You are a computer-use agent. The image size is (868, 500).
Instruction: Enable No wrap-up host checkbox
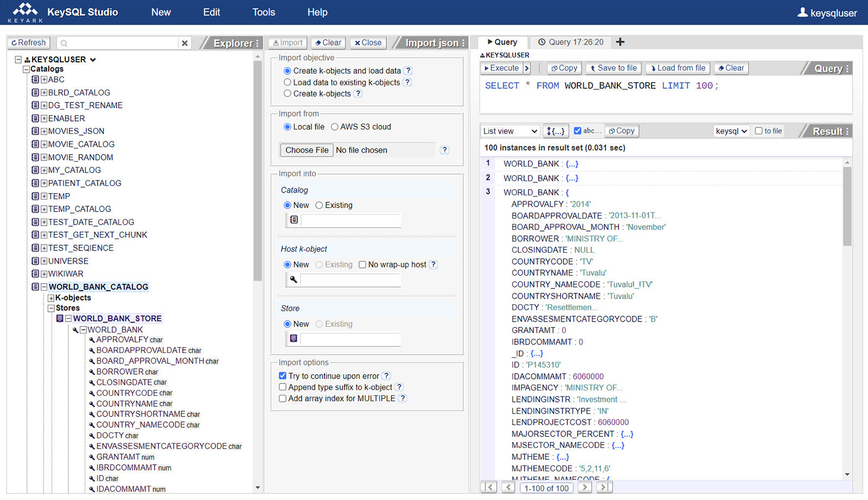[362, 265]
